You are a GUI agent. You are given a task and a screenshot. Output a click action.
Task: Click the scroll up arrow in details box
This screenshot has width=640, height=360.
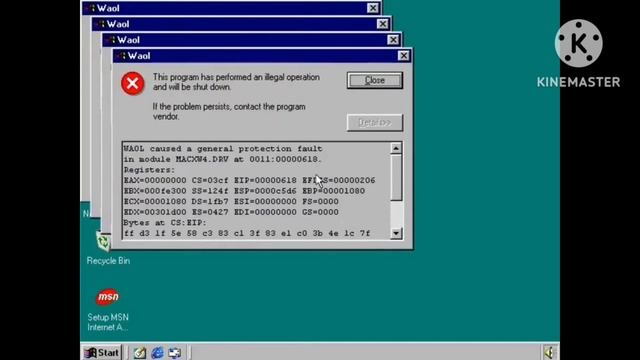pyautogui.click(x=396, y=148)
